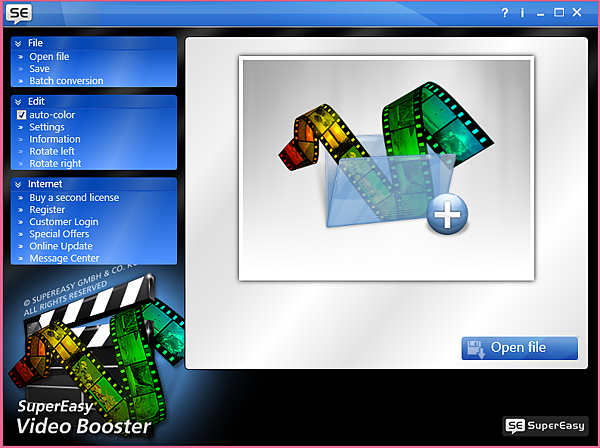Maximize the Video Booster window
This screenshot has height=448, width=600.
coord(559,13)
